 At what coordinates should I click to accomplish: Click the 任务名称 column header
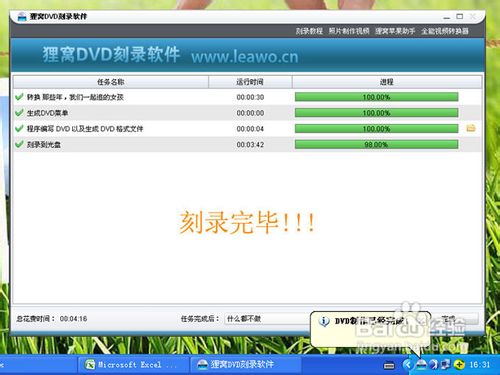[111, 82]
